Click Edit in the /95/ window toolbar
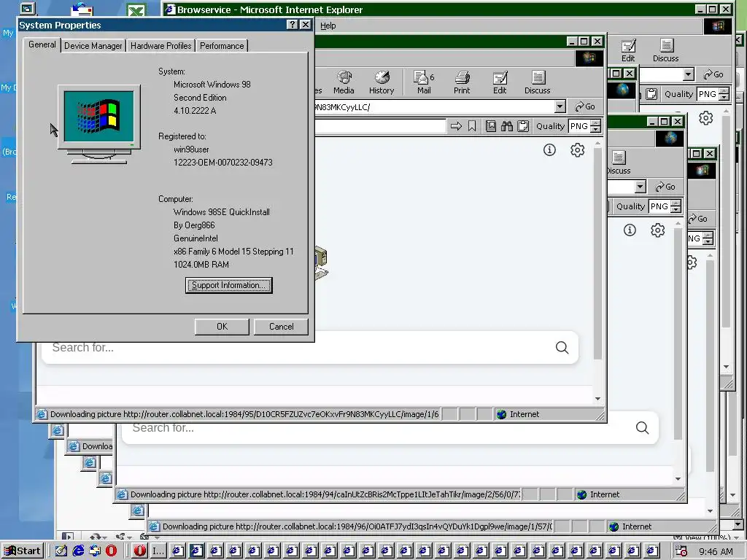The height and width of the screenshot is (560, 747). pos(500,82)
